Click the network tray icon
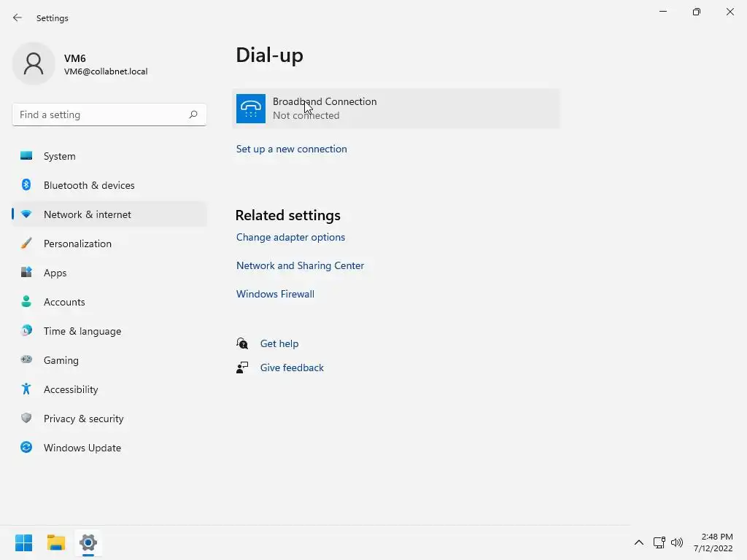 click(659, 542)
